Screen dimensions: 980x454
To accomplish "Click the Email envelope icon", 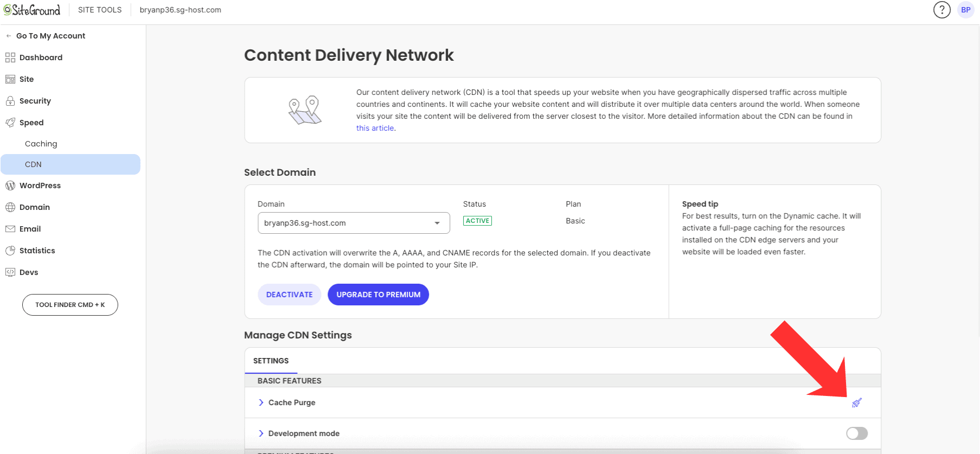I will tap(10, 229).
